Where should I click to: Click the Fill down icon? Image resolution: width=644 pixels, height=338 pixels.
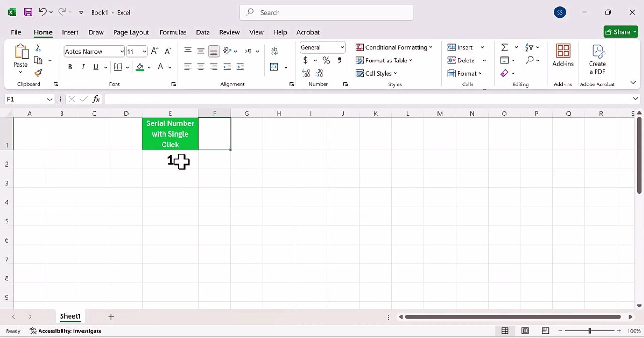tap(504, 60)
